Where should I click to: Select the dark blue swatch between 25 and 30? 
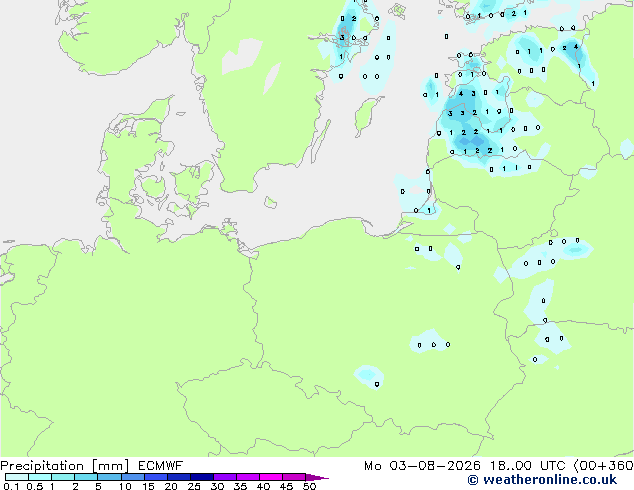pos(202,477)
